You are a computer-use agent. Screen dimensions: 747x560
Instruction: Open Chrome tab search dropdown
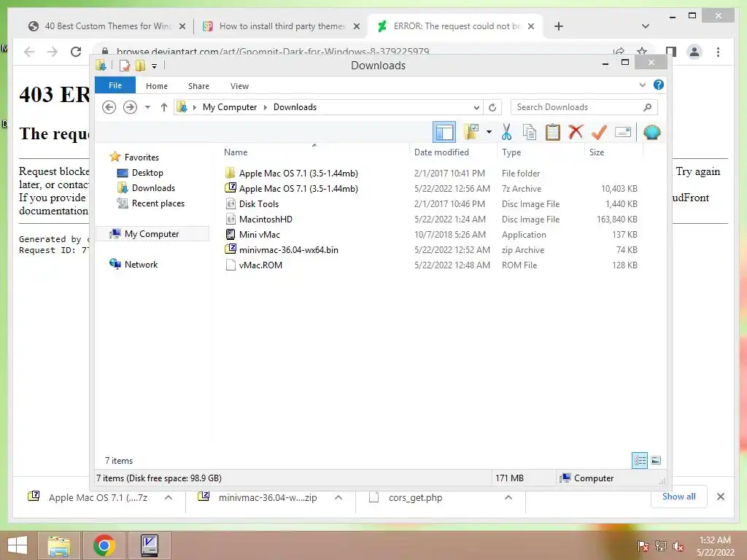coord(645,26)
